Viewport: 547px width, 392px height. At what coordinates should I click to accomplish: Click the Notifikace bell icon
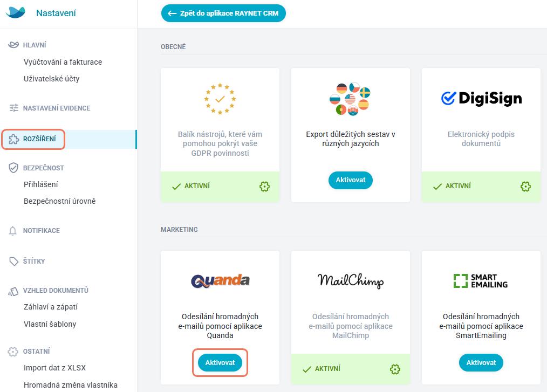click(x=13, y=231)
